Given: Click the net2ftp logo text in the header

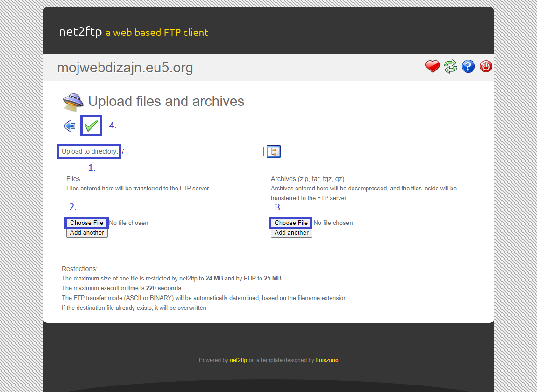Looking at the screenshot, I should [80, 32].
